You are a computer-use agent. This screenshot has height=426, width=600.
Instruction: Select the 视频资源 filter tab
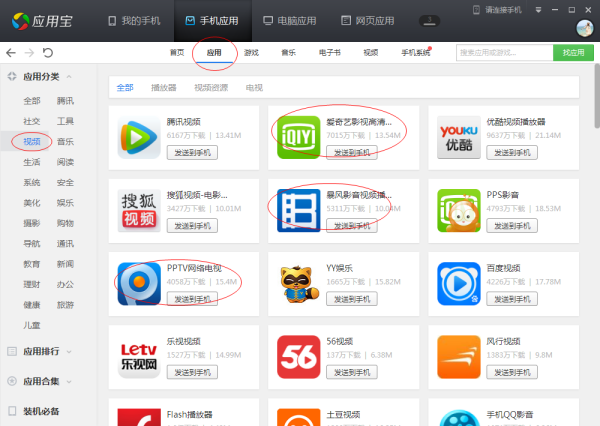(x=211, y=88)
